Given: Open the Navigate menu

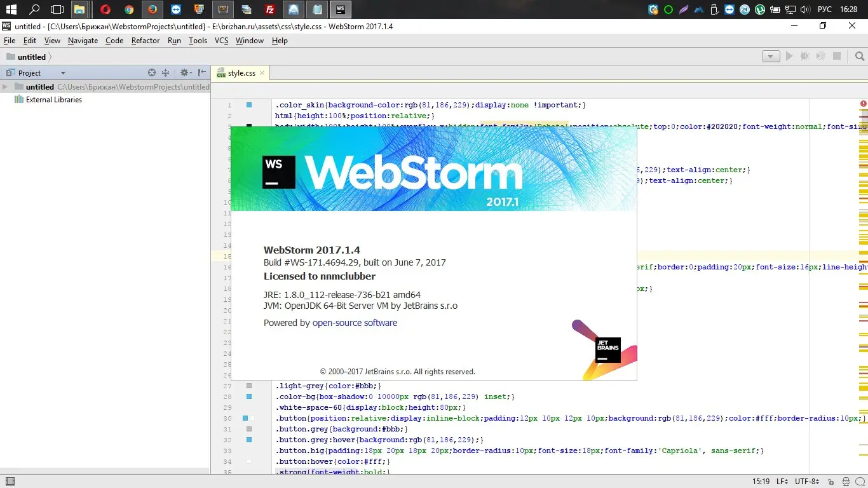Looking at the screenshot, I should 83,41.
